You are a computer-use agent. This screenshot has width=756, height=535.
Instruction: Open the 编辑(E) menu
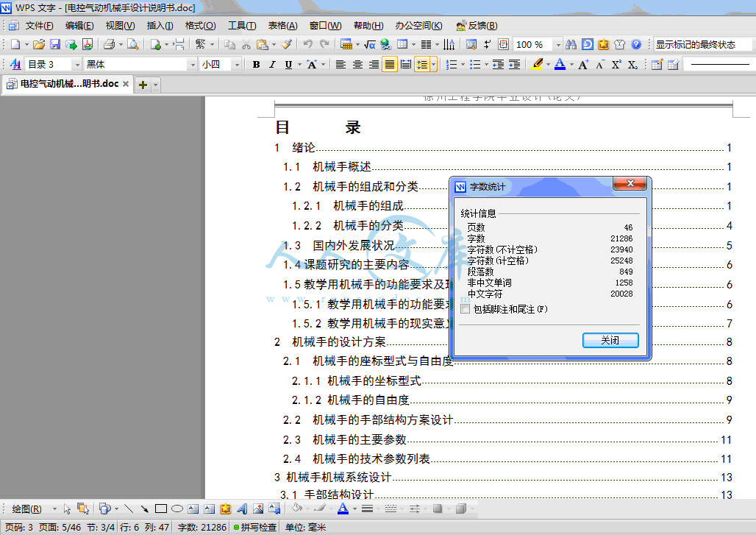(79, 26)
